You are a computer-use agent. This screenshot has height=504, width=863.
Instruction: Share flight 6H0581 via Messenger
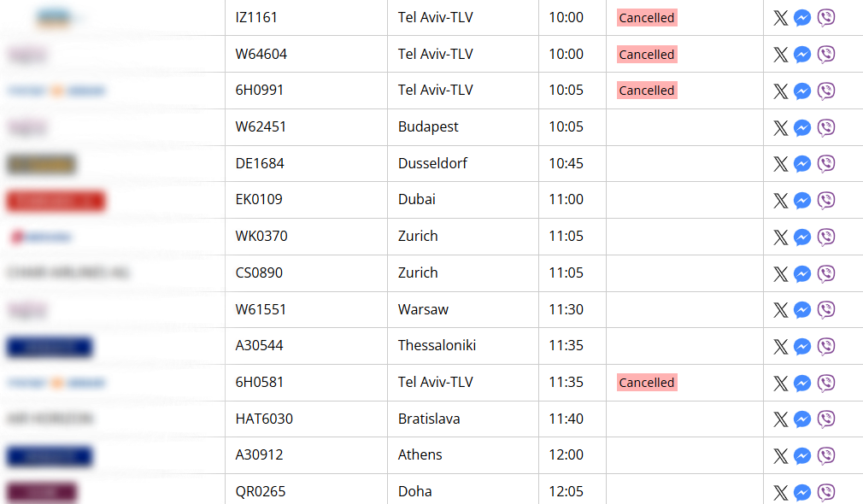[x=802, y=383]
